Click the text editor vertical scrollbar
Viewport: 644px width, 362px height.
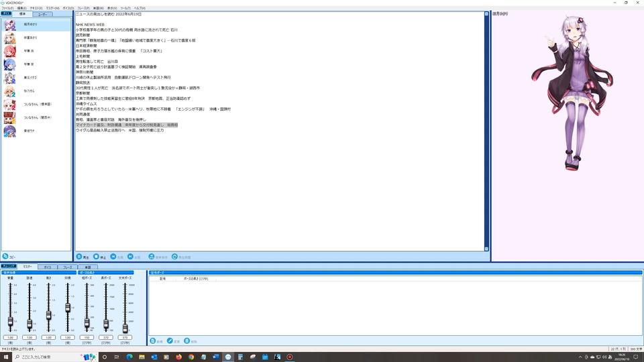click(486, 131)
